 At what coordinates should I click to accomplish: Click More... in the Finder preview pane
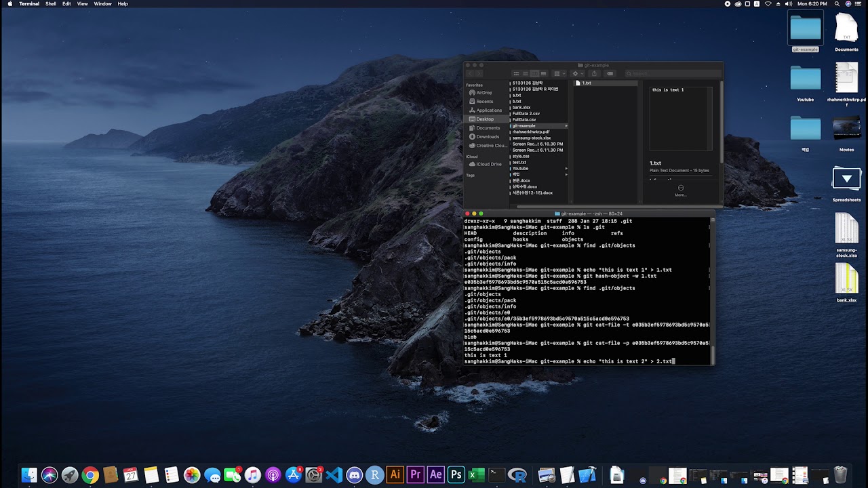pos(680,190)
